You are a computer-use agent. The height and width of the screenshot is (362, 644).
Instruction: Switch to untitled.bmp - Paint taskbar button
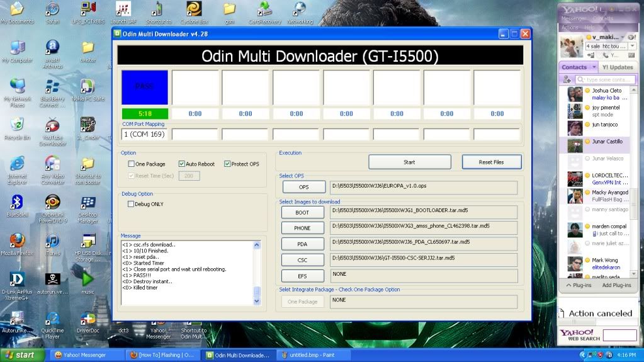[x=312, y=355]
